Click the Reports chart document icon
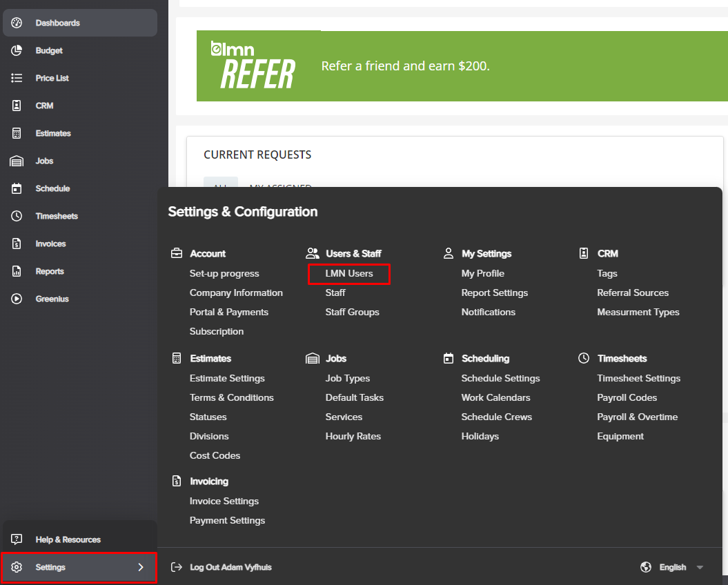 point(17,271)
